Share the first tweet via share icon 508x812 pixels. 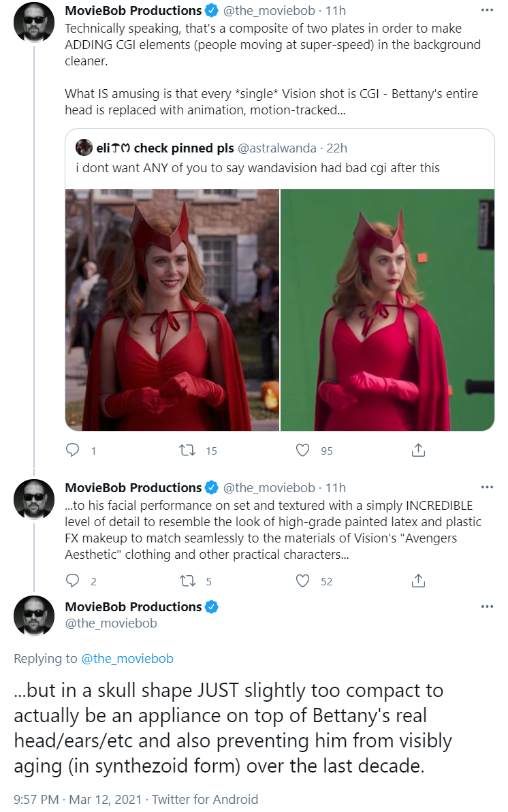pyautogui.click(x=418, y=450)
